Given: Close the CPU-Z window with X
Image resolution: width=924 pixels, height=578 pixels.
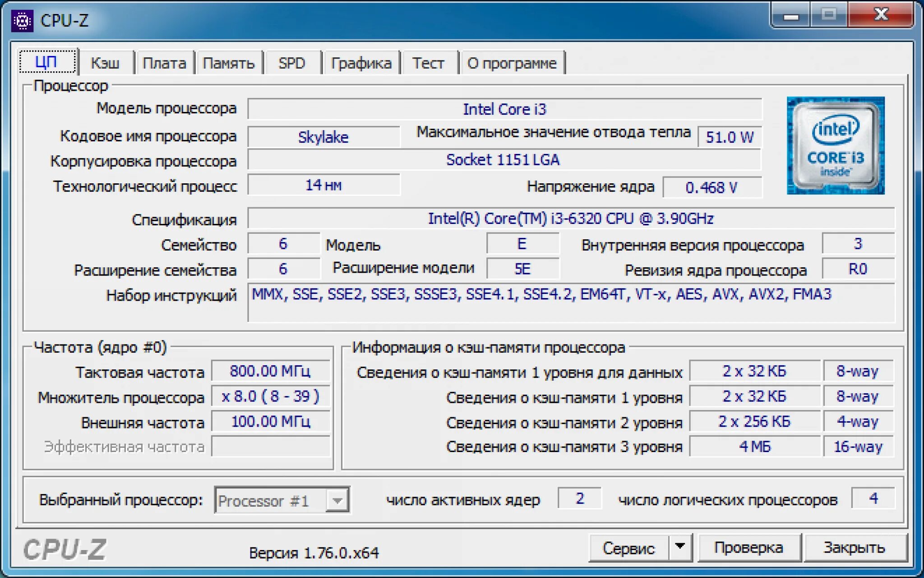Looking at the screenshot, I should [881, 15].
